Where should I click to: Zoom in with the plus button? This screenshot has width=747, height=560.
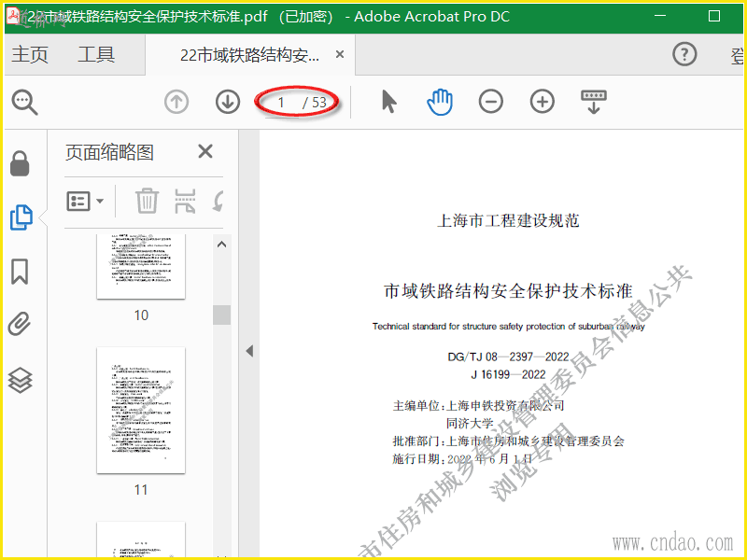point(543,102)
